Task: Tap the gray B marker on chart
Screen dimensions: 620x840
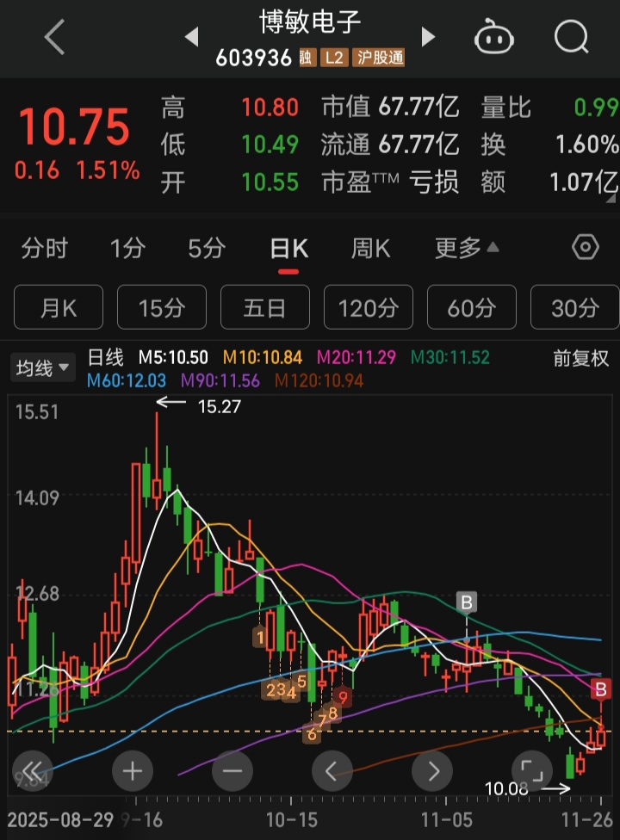Action: [467, 602]
